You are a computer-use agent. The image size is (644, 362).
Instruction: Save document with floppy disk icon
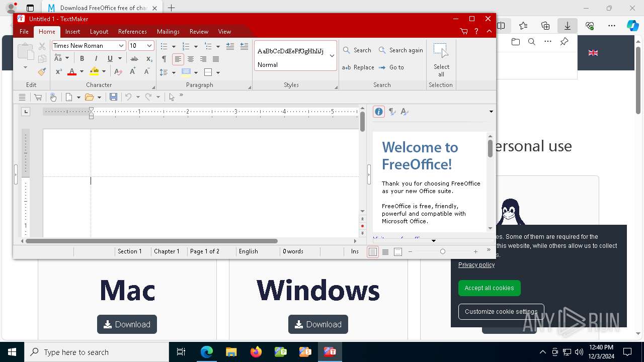tap(113, 97)
